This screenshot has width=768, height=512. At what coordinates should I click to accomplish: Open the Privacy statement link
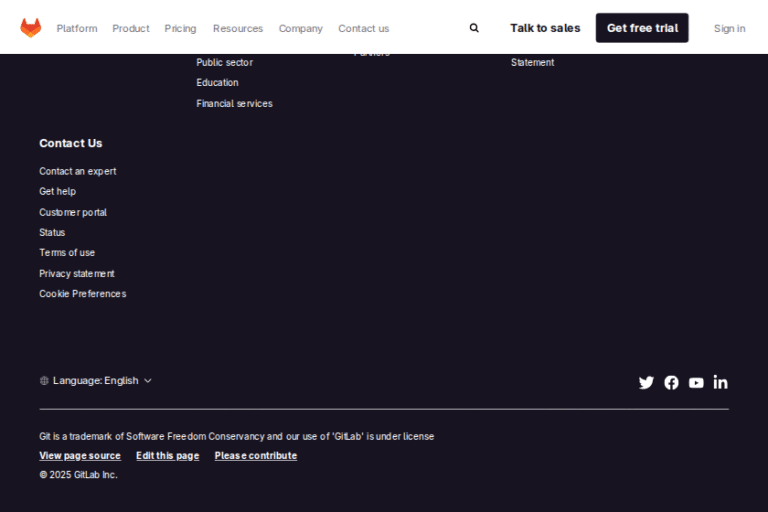77,273
